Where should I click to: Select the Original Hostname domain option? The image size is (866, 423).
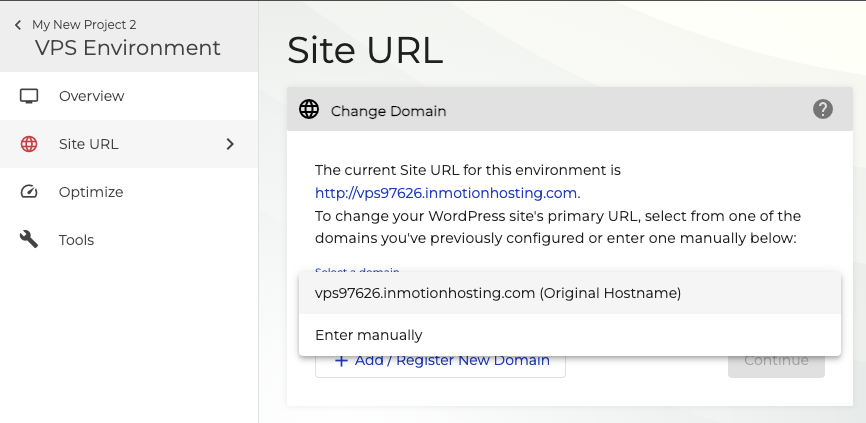click(497, 293)
